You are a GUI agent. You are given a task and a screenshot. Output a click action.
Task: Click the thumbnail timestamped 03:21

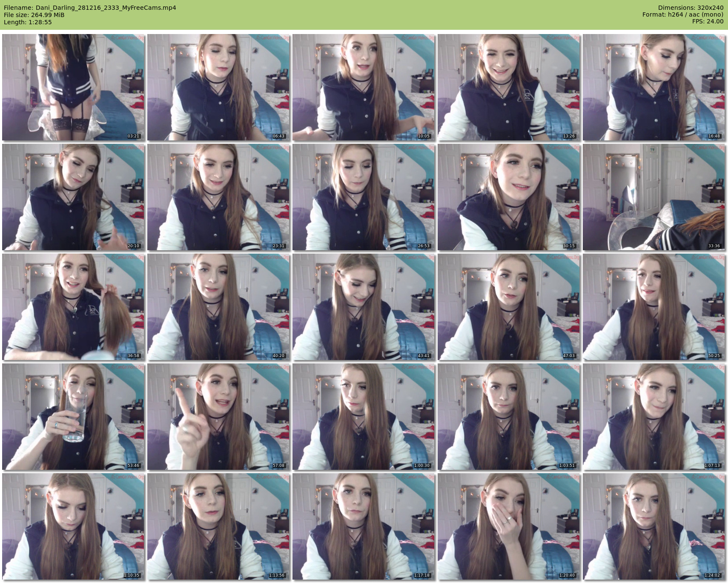pyautogui.click(x=73, y=87)
